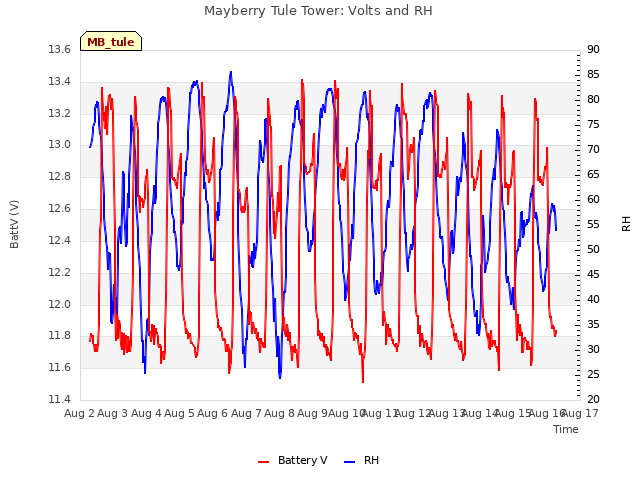Click the 40 RH tick label
Viewport: 640px width, 480px height.
(593, 300)
